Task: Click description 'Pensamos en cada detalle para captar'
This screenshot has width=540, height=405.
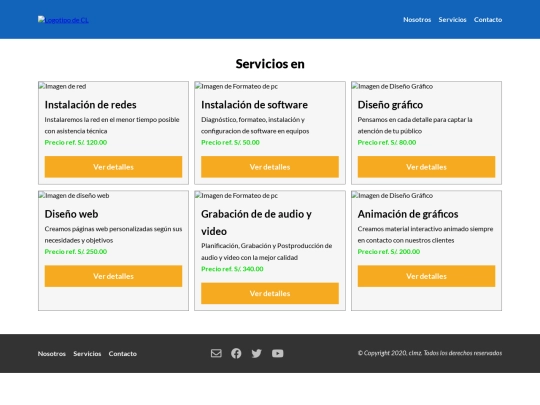Action: (415, 125)
